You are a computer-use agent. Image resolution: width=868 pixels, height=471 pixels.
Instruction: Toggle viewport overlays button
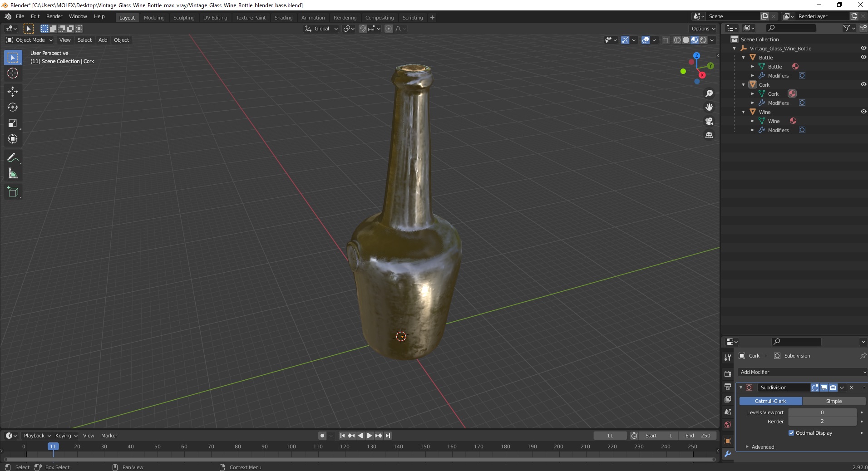pyautogui.click(x=646, y=40)
